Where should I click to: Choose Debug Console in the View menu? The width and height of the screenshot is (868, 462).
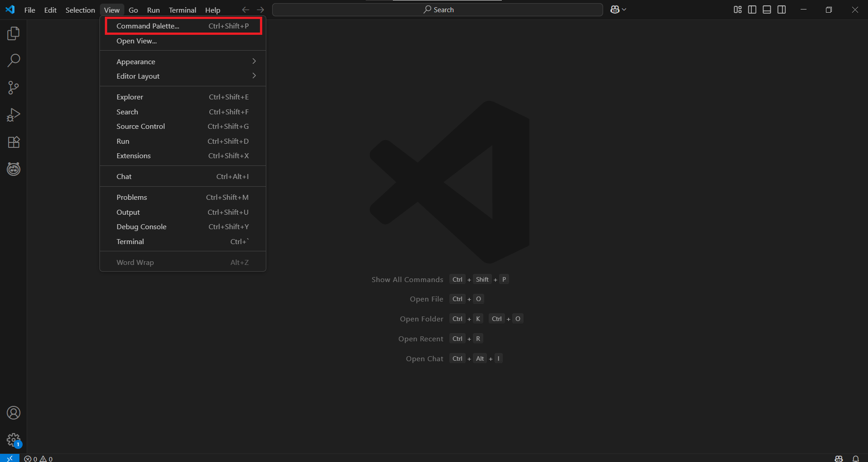[x=183, y=226]
